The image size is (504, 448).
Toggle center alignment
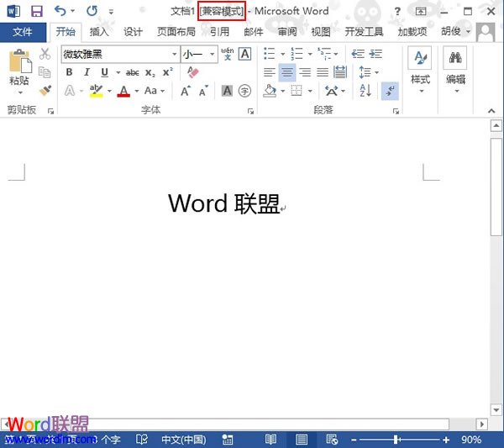[287, 72]
